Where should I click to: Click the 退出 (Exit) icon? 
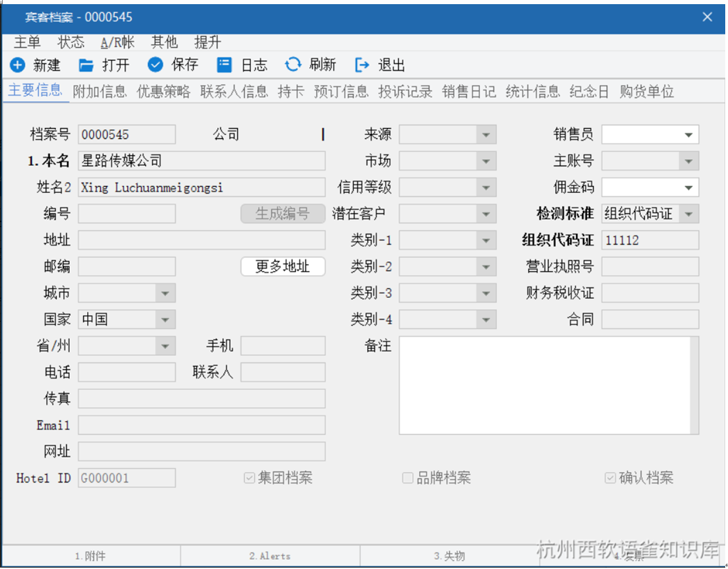coord(362,65)
